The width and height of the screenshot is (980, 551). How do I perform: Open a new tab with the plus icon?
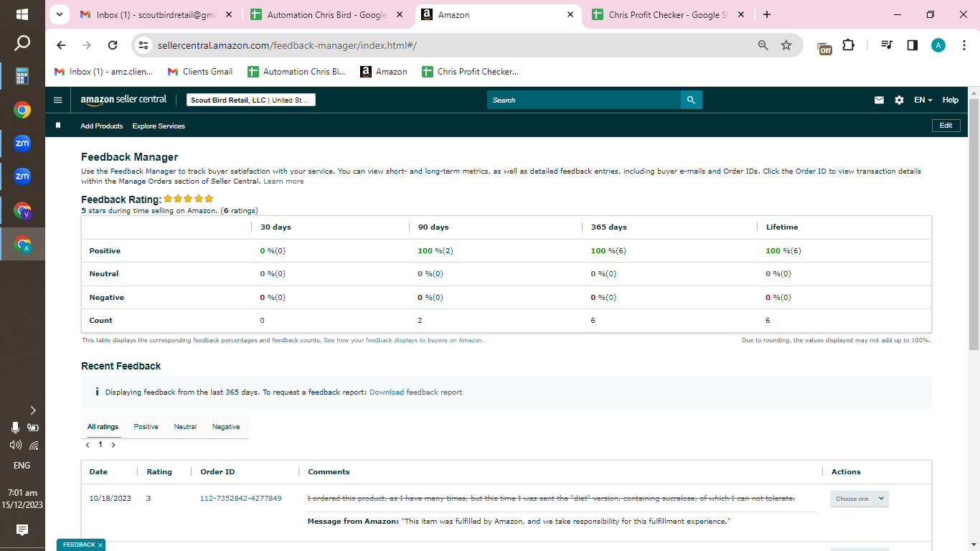tap(767, 14)
